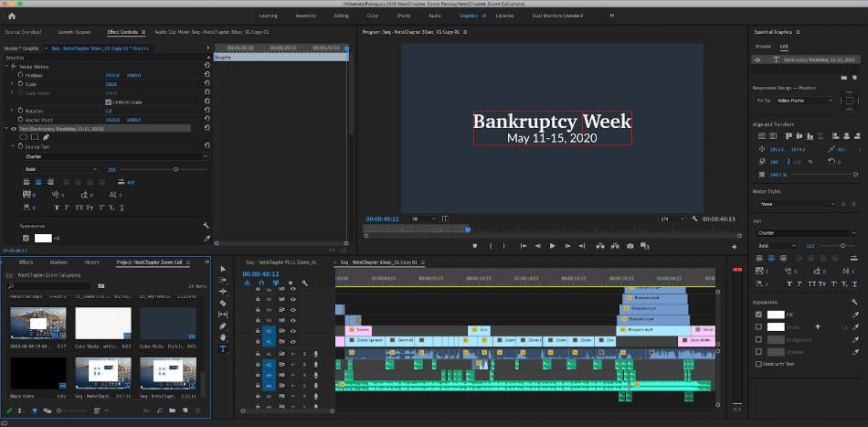Open playback resolution 1/4 dropdown
Image resolution: width=868 pixels, height=427 pixels.
(672, 219)
